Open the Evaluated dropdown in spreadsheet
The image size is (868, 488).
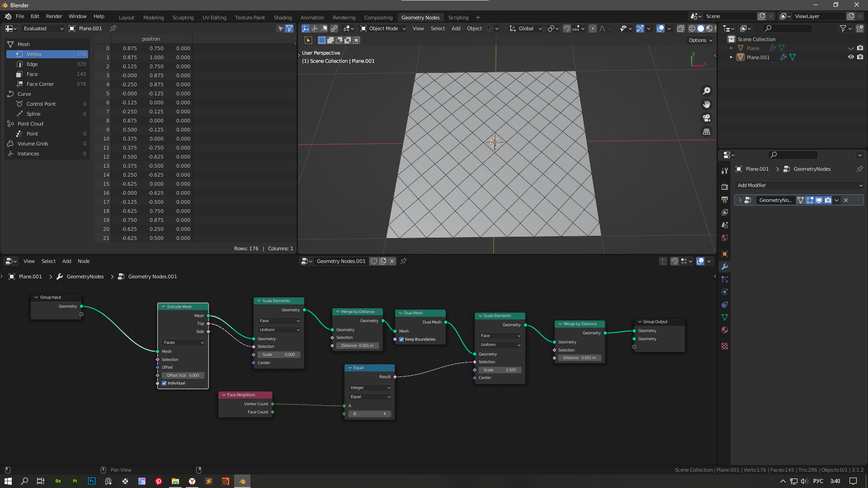[43, 28]
